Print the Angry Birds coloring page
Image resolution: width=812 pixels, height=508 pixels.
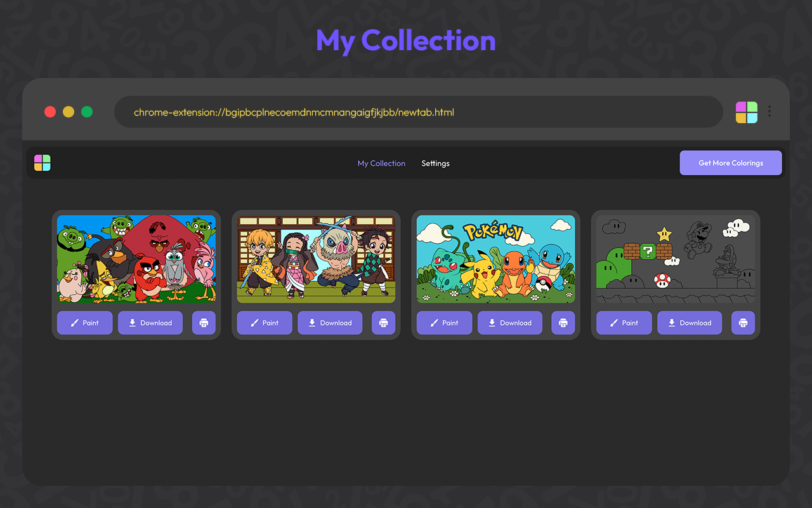[x=204, y=323]
